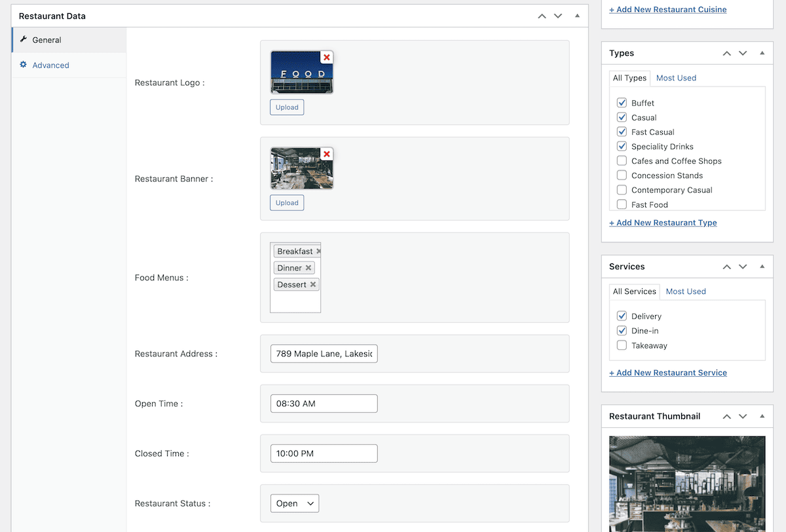Click the Restaurant Thumbnail image

[687, 484]
